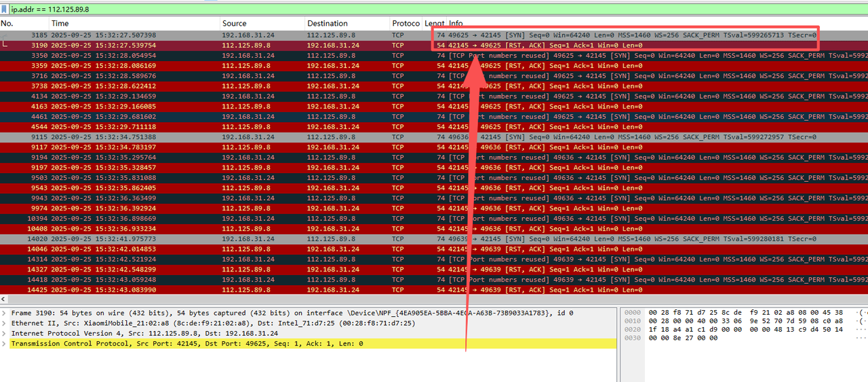Sort by the Time column header
This screenshot has height=382, width=868.
(x=102, y=24)
